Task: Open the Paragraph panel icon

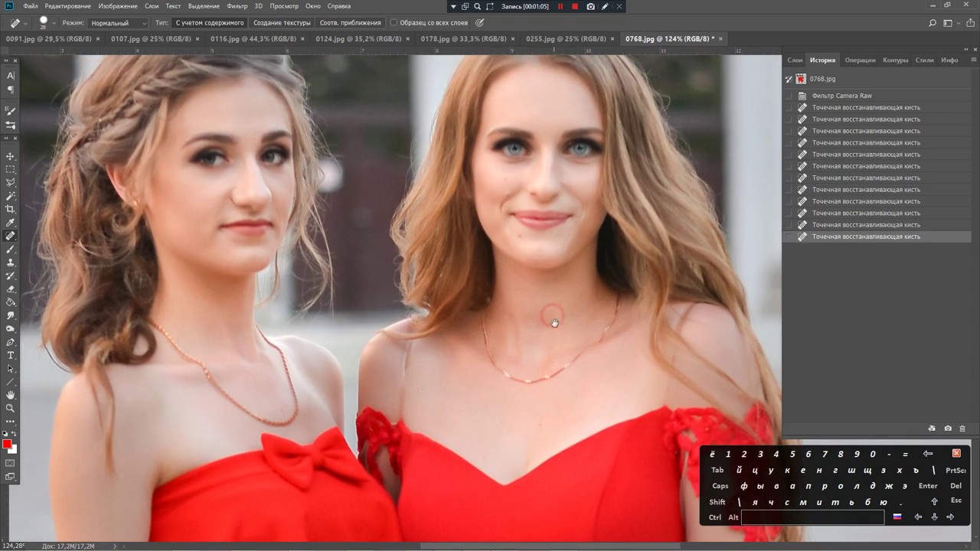Action: click(11, 90)
